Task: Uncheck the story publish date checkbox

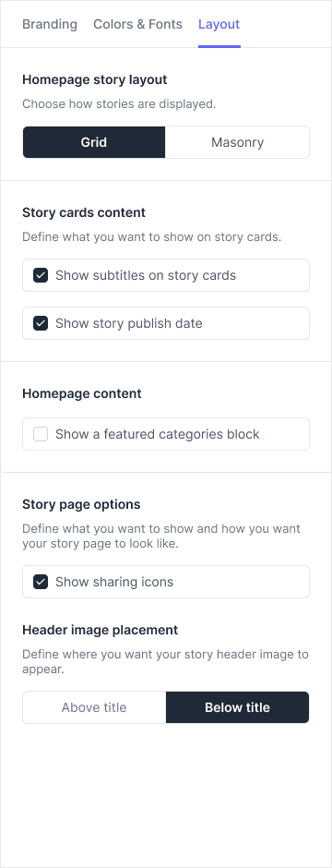Action: point(41,323)
